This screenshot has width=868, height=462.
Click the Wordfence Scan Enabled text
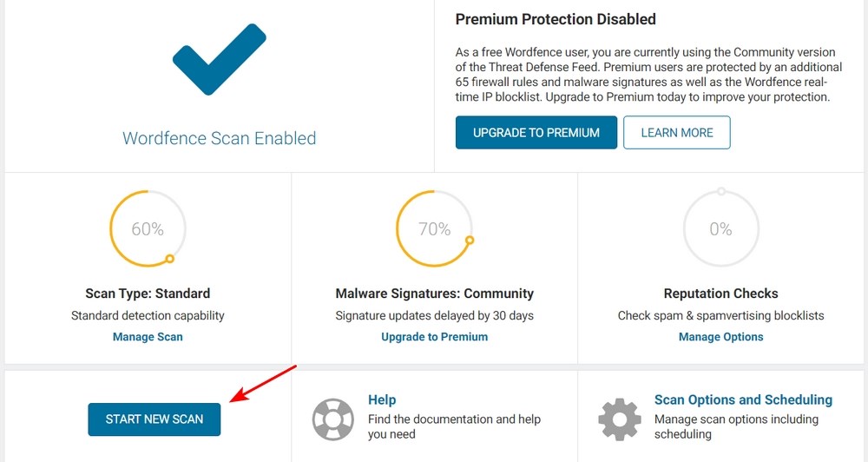point(220,138)
